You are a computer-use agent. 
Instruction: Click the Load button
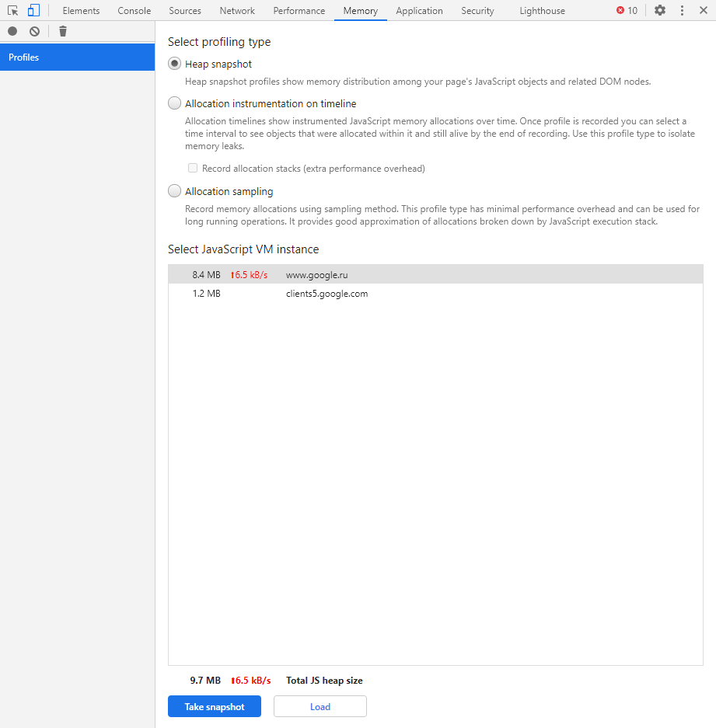320,707
